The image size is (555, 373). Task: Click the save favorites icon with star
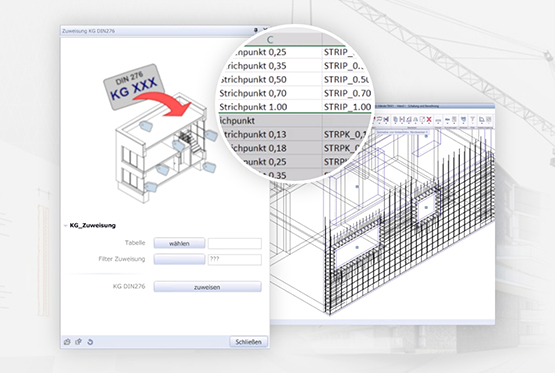[79, 342]
